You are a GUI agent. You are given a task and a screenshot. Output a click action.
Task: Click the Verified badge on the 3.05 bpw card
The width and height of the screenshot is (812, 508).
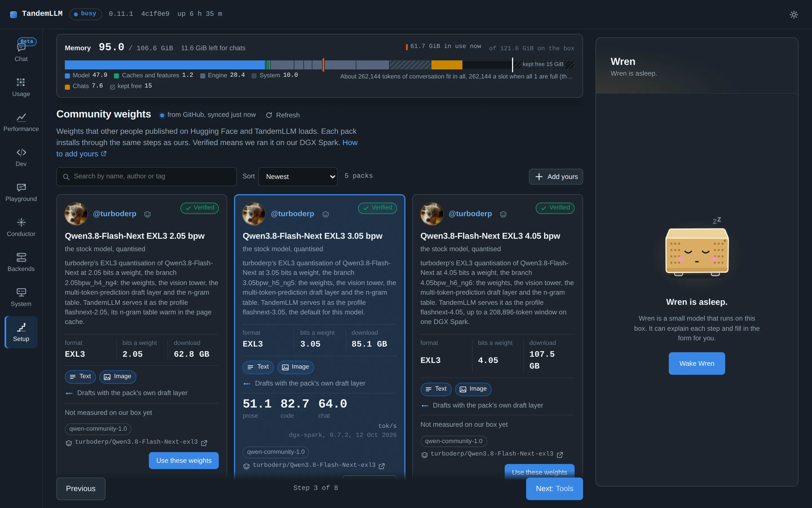[377, 208]
